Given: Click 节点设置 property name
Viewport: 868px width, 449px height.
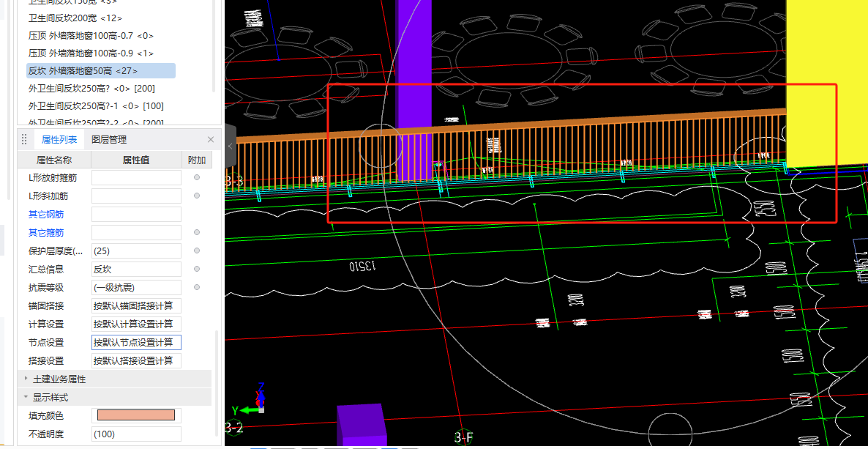Looking at the screenshot, I should 46,342.
